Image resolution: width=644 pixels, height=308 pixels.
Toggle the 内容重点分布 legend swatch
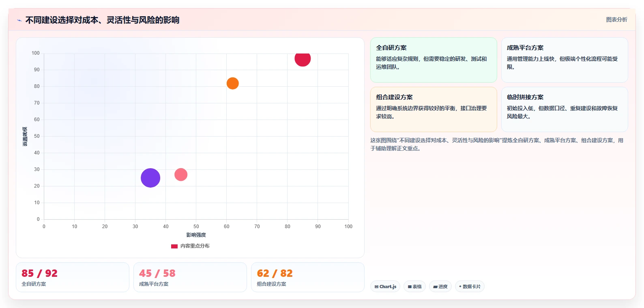pos(174,246)
